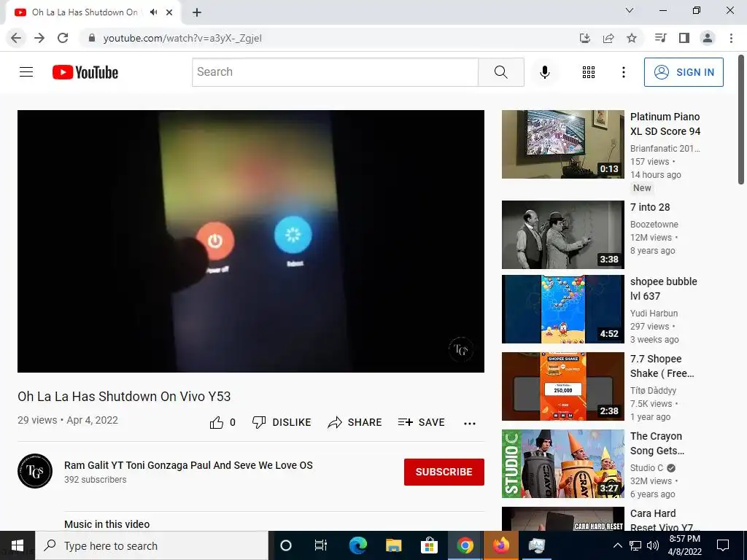The image size is (747, 560).
Task: Open the Ram Galit YT channel name link
Action: coord(188,465)
